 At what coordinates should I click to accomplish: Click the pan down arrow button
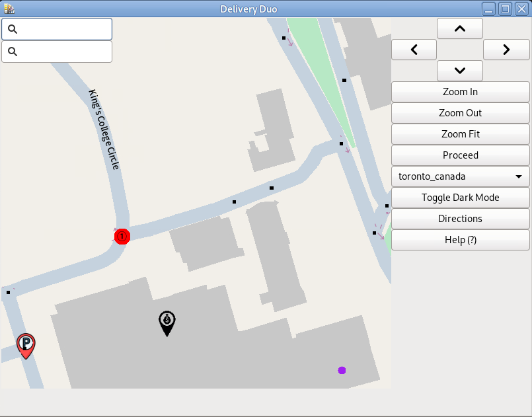click(x=460, y=71)
